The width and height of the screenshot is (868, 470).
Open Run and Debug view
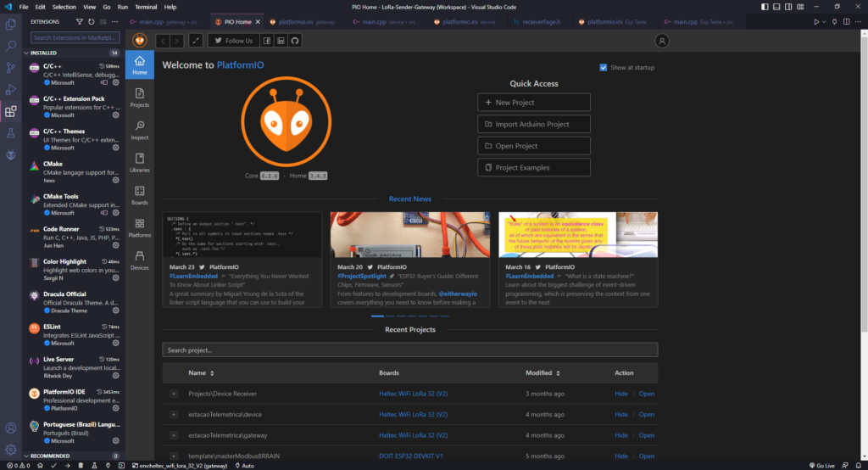(x=10, y=89)
